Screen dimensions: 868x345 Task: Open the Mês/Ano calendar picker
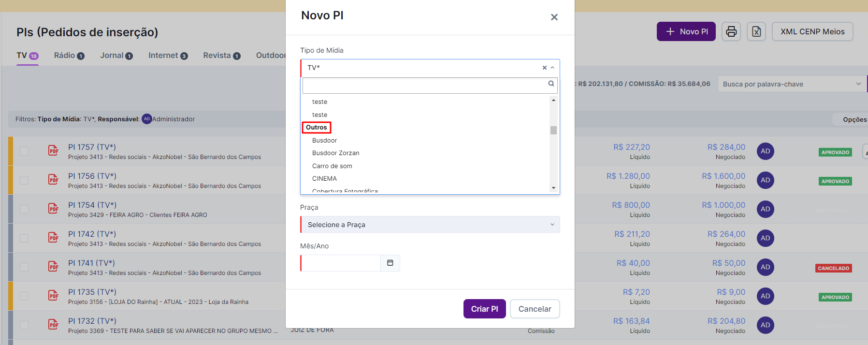point(390,263)
